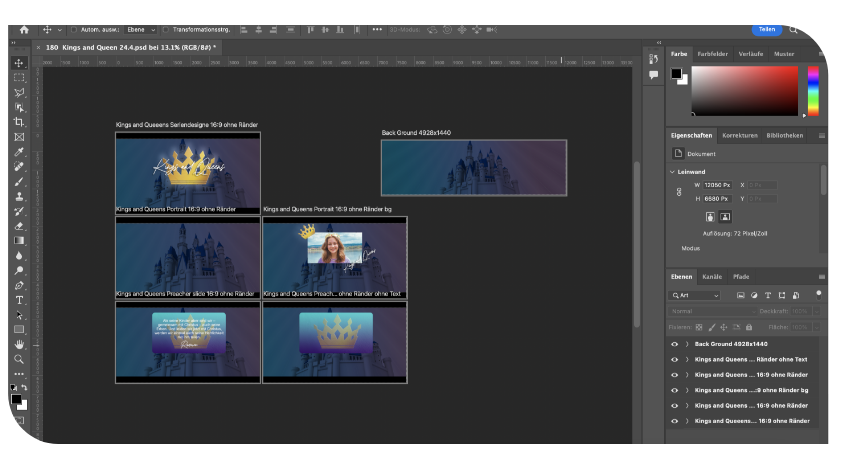Switch to the Kanäle tab
The image size is (854, 469).
coord(712,276)
